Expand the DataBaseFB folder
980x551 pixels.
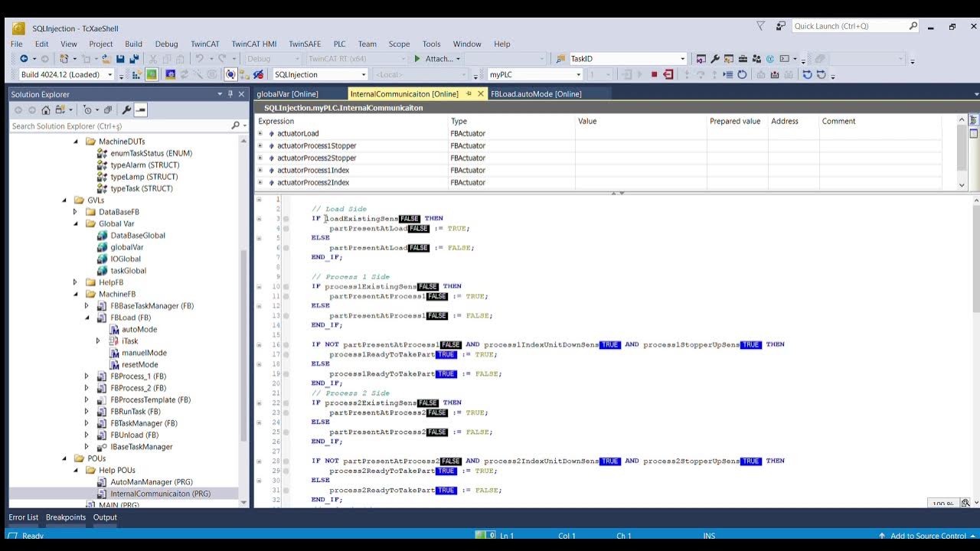[x=76, y=212]
